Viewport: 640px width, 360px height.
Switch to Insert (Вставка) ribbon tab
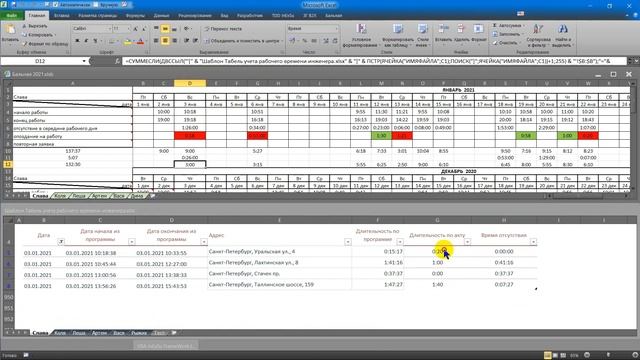(x=62, y=16)
